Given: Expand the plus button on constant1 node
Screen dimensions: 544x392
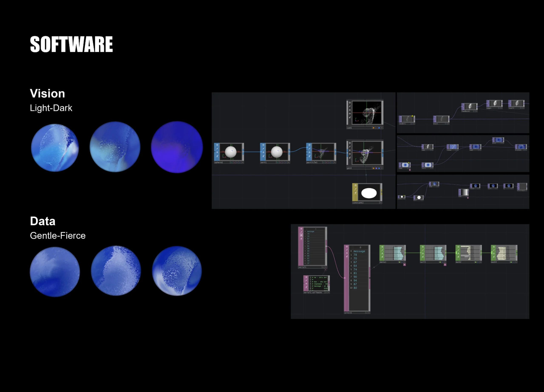Looking at the screenshot, I should tap(381, 203).
